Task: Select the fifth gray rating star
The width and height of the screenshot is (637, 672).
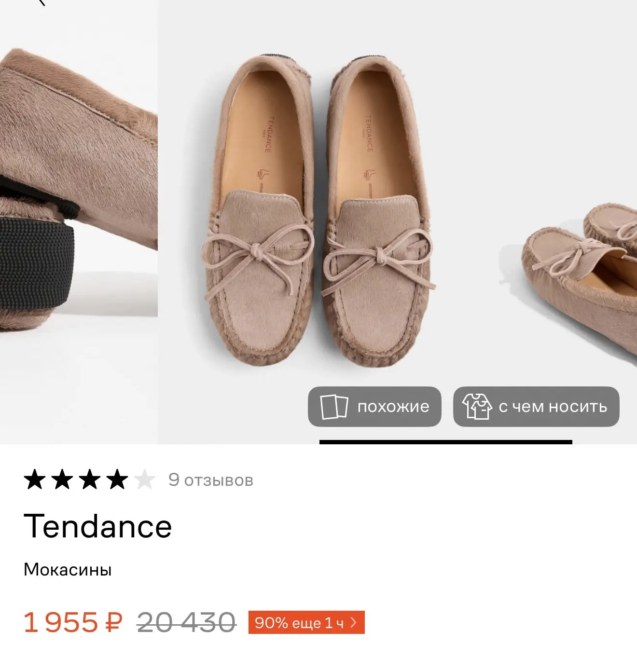Action: (144, 480)
